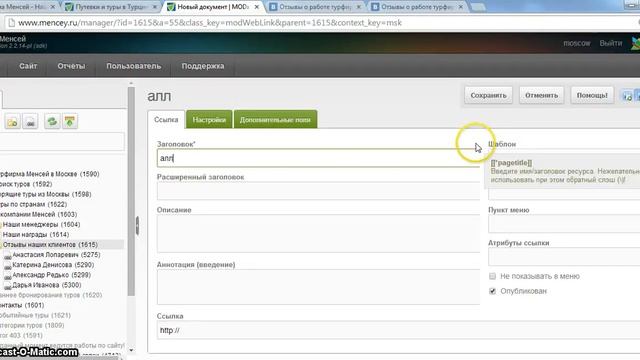Open the Дополнительные поля tab
640x360 pixels.
[x=275, y=120]
